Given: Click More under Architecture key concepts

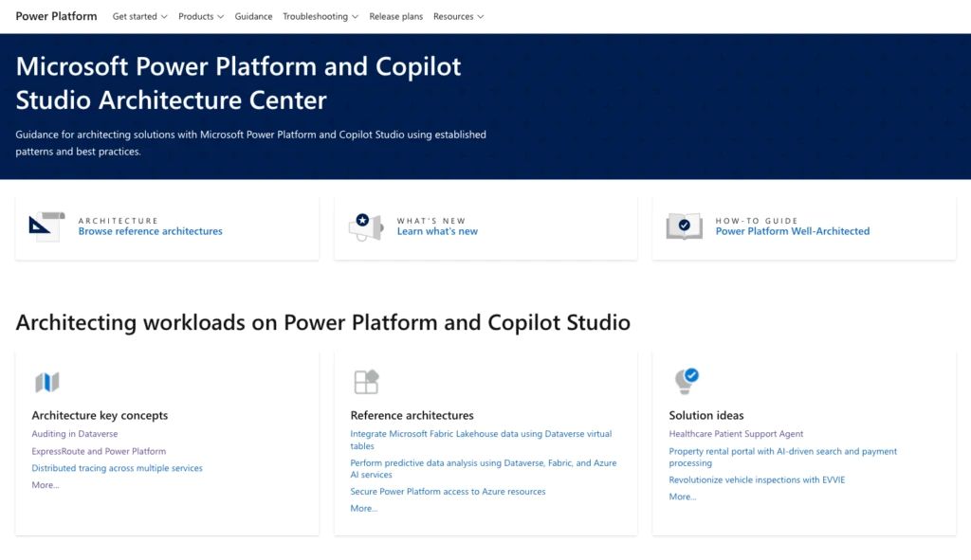Looking at the screenshot, I should [x=46, y=485].
